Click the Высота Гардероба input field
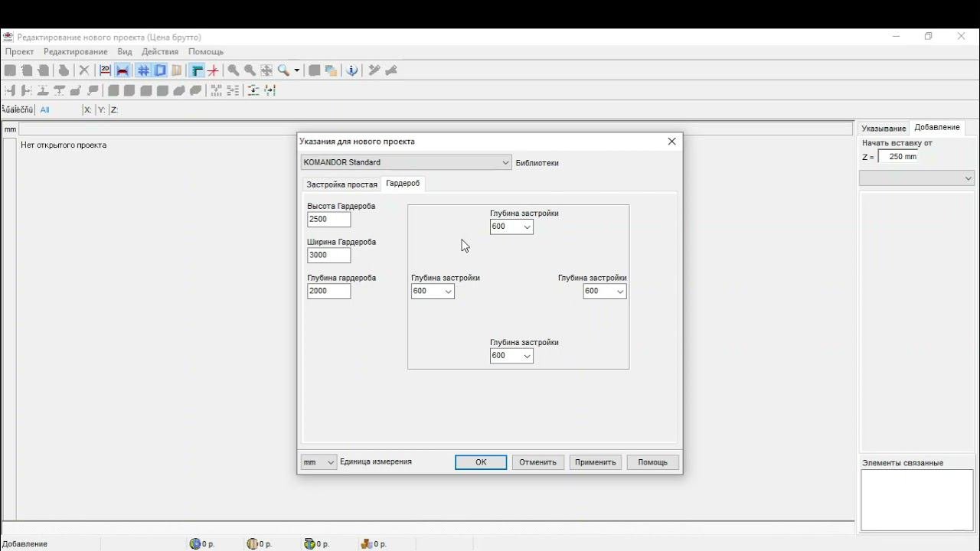 pos(328,220)
